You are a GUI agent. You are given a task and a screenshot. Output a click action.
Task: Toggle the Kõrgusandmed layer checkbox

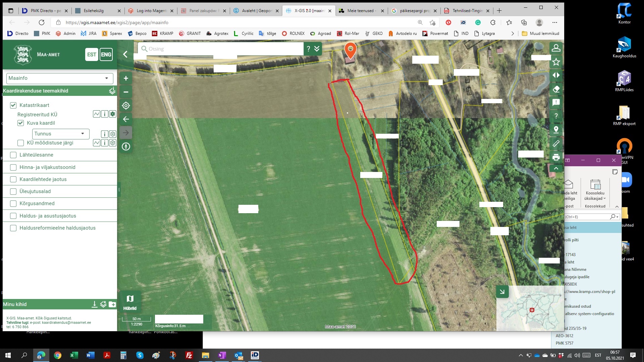click(13, 203)
